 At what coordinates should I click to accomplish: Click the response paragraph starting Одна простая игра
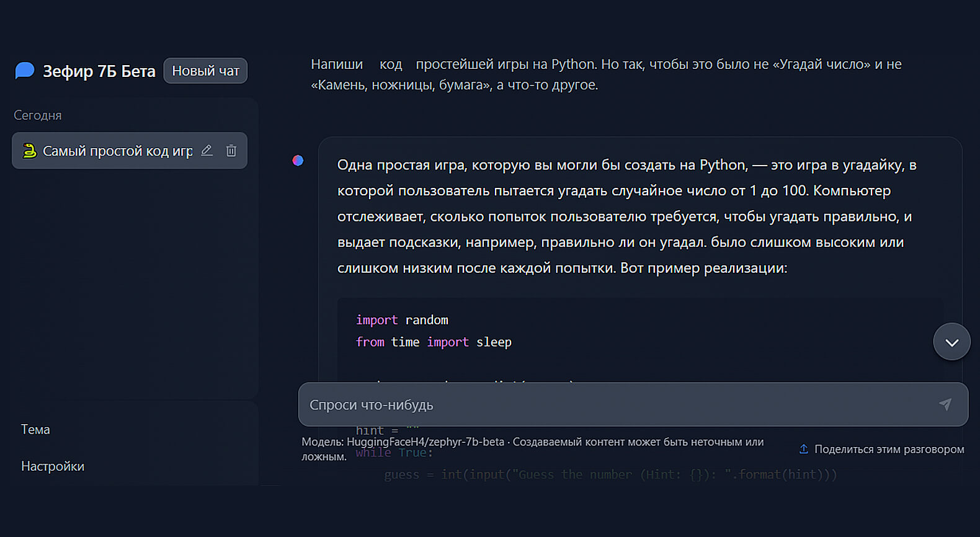[627, 216]
